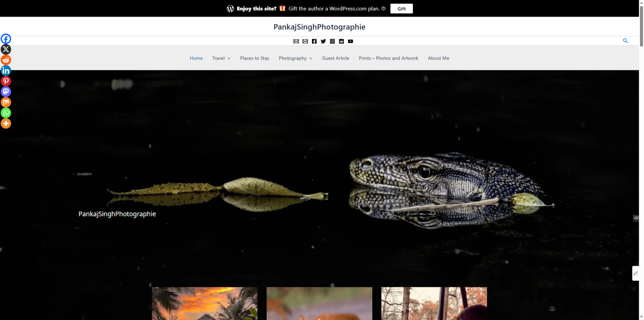Share via the Mastodon sidebar icon
This screenshot has height=320, width=644.
[x=6, y=91]
